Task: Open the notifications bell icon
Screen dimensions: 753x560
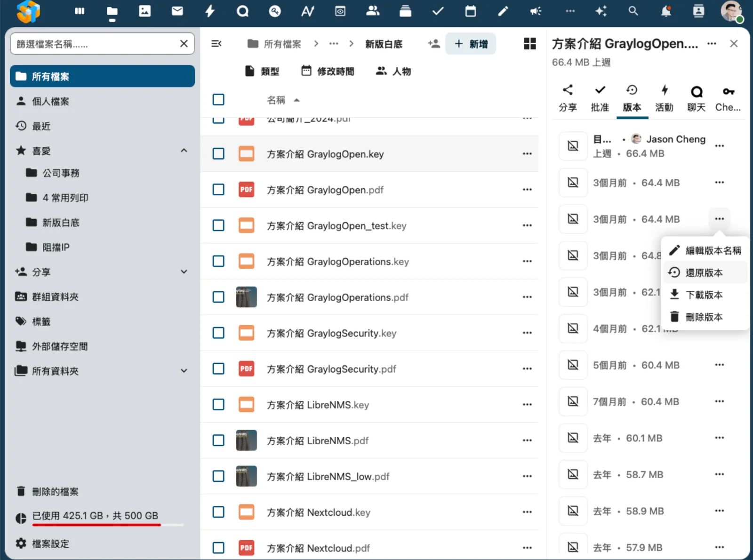Action: click(x=666, y=11)
